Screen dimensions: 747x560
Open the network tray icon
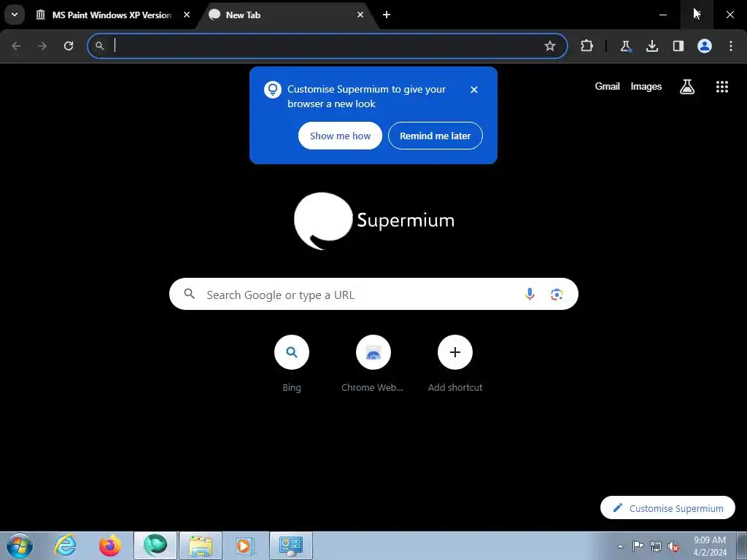pyautogui.click(x=656, y=546)
